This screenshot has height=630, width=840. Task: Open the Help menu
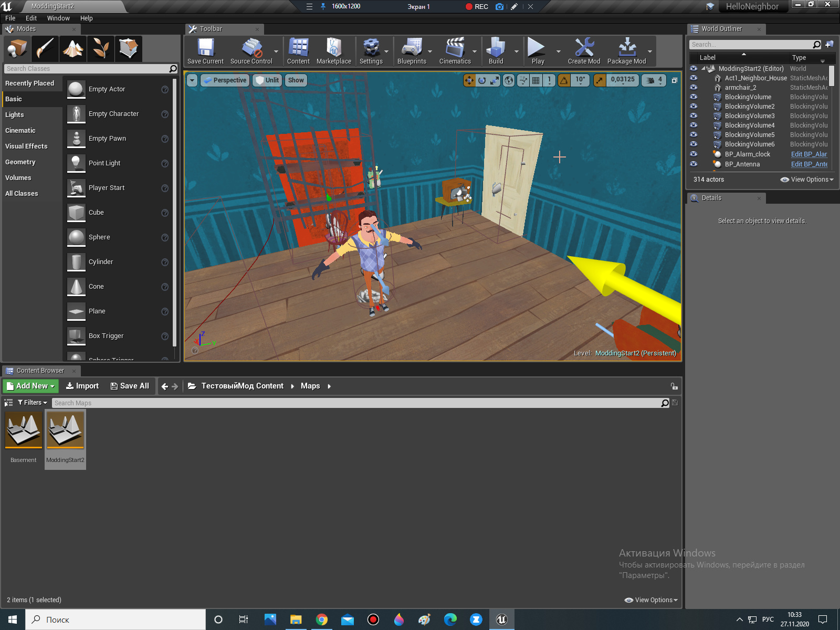click(x=87, y=18)
